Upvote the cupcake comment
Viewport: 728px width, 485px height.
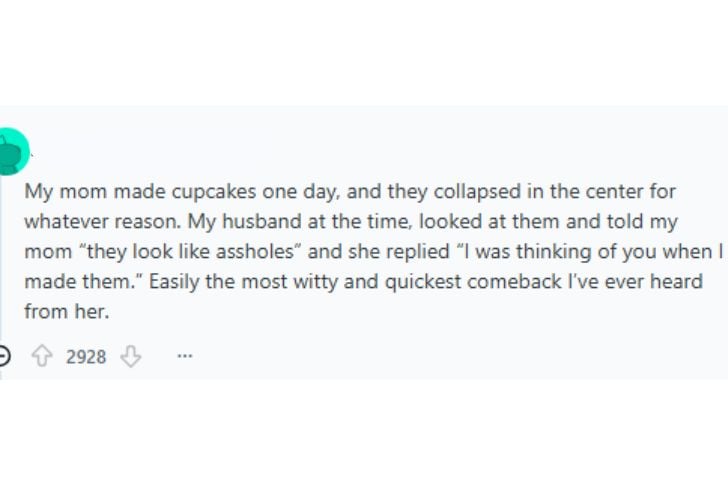42,355
